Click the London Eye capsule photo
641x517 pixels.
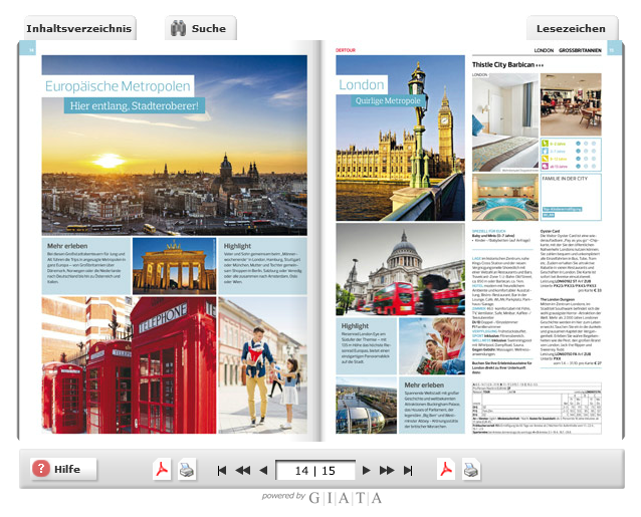[x=366, y=405]
